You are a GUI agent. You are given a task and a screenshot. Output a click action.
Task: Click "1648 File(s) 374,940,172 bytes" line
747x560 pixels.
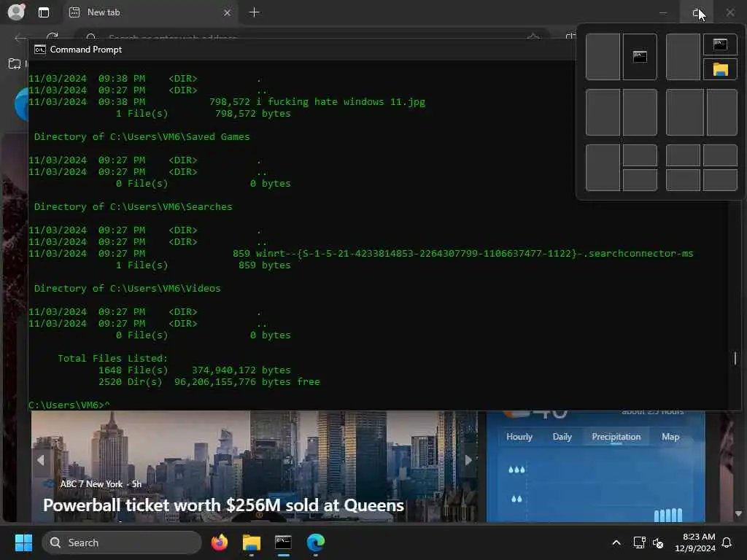point(194,370)
